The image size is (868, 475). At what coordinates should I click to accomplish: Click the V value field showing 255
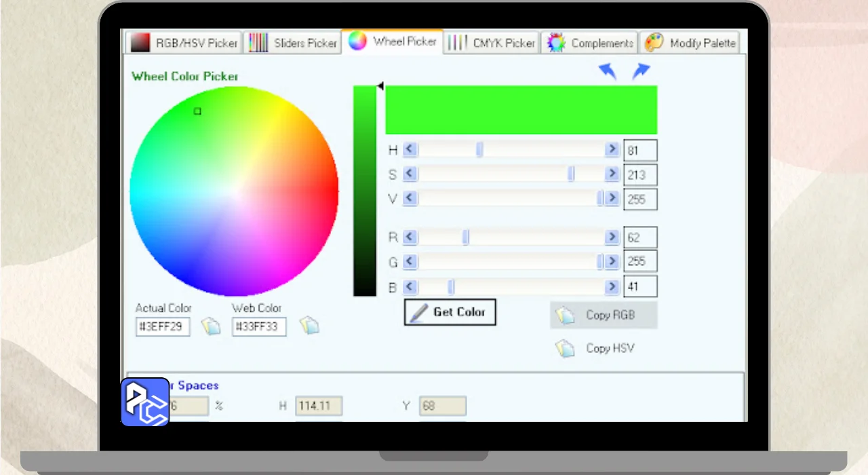click(640, 199)
